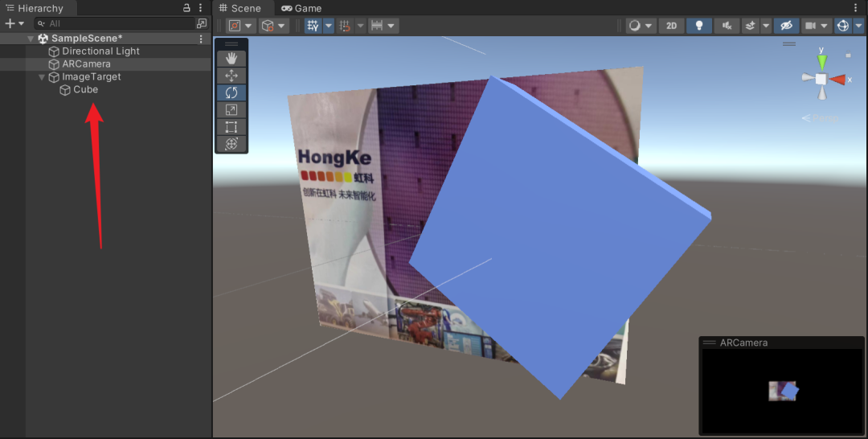Toggle scene lighting lightbulb
Image resolution: width=868 pixels, height=439 pixels.
699,26
